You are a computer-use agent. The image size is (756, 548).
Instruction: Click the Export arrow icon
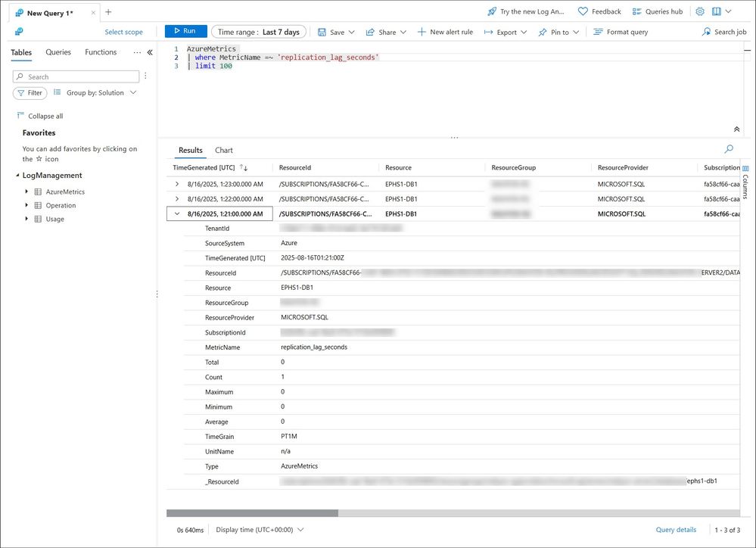[x=488, y=33]
